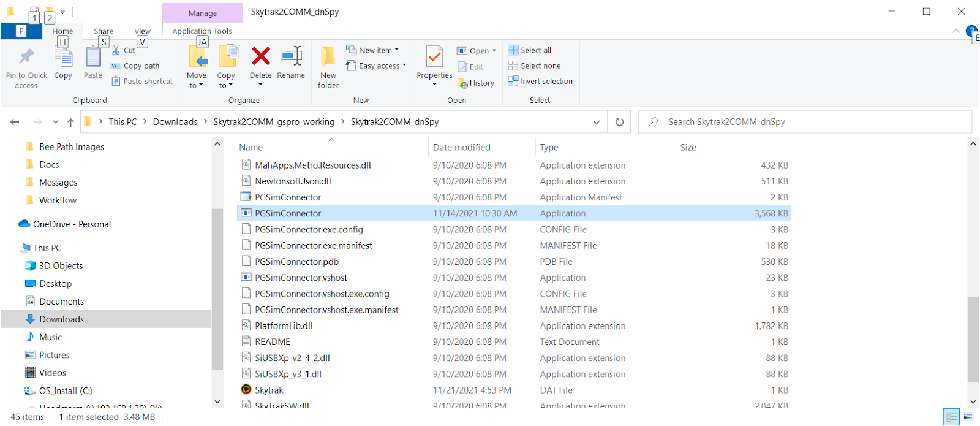Switch to Details view layout icon

coord(951,417)
